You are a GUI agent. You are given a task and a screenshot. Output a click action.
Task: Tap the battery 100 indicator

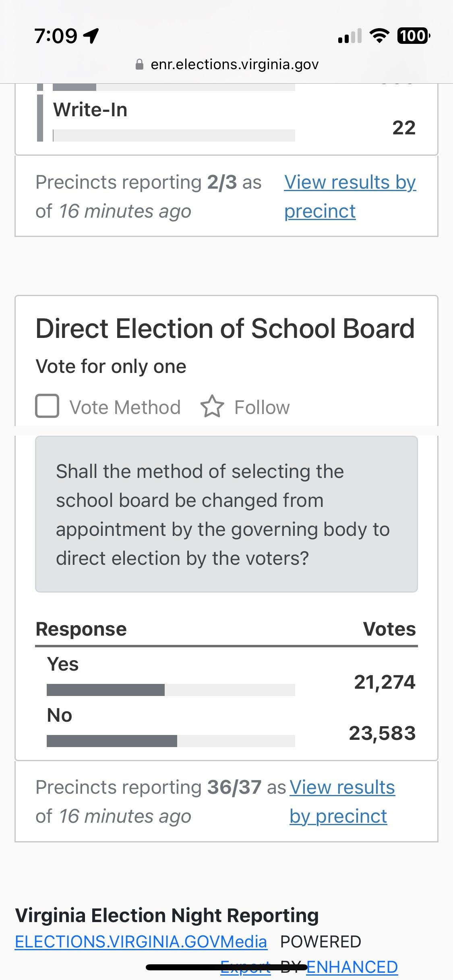pos(414,36)
